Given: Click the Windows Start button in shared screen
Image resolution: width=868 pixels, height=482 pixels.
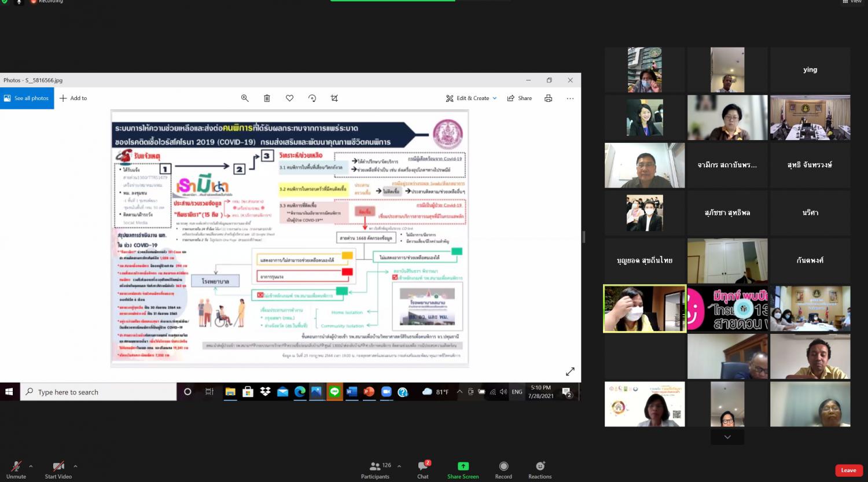Looking at the screenshot, I should tap(9, 392).
